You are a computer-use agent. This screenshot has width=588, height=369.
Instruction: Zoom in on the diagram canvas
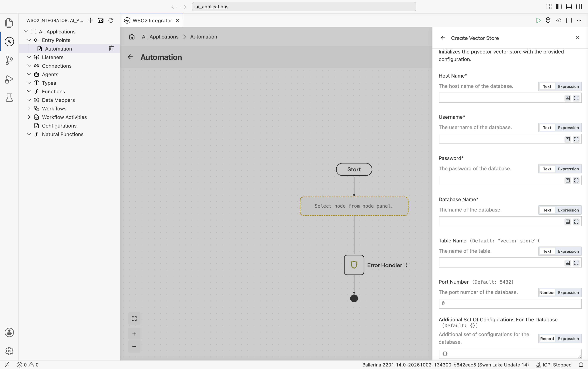[x=134, y=334]
